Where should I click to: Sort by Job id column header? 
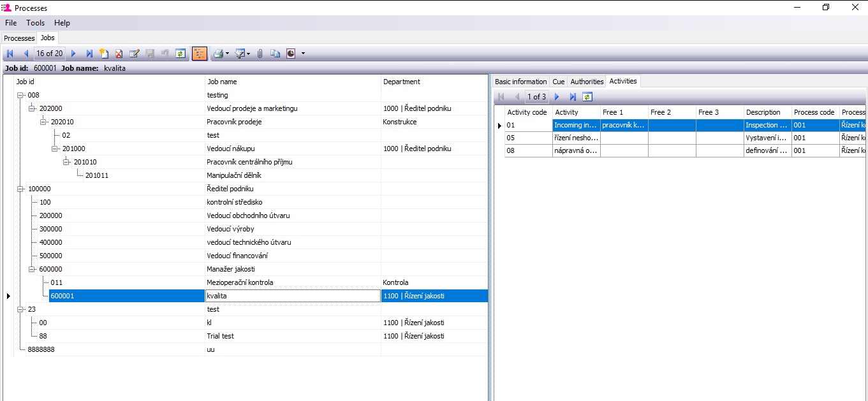point(108,82)
